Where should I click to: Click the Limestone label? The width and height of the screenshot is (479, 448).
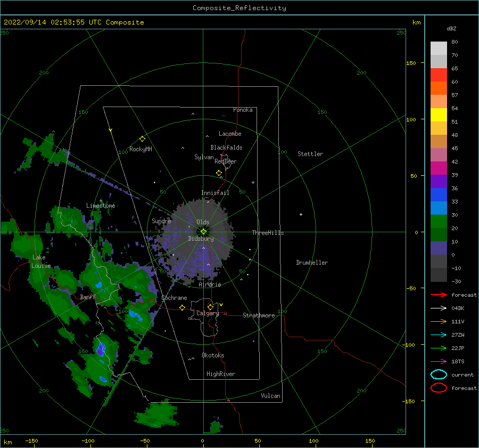[101, 206]
